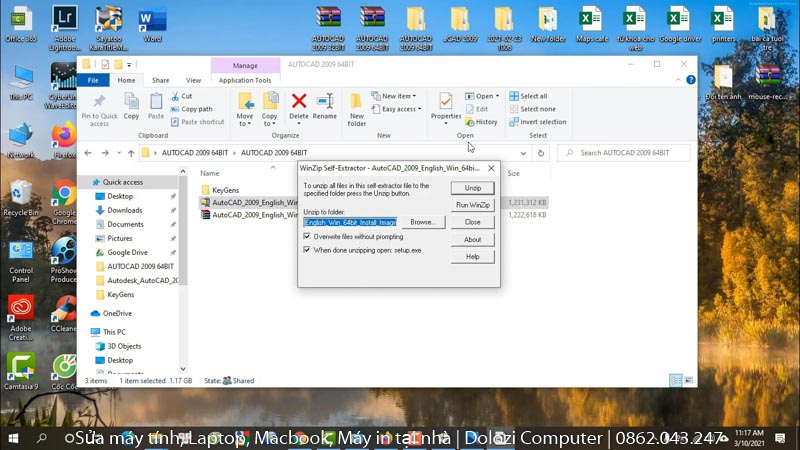Toggle Overwrite files without prompting checkbox

307,236
